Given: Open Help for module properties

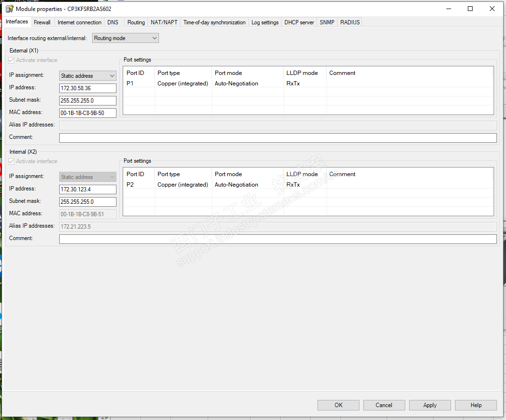Looking at the screenshot, I should [475, 405].
